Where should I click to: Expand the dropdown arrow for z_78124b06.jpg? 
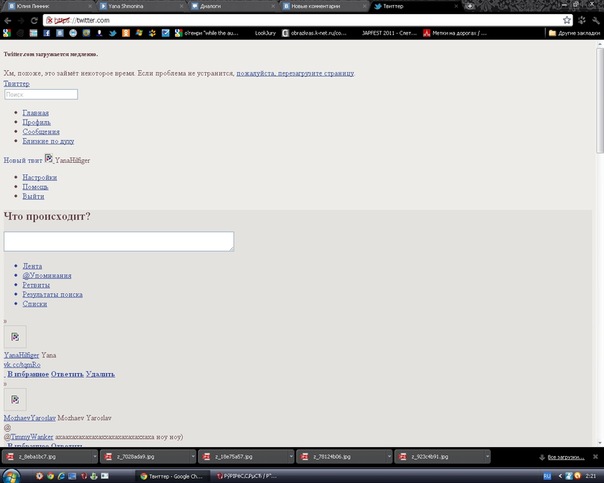point(389,457)
